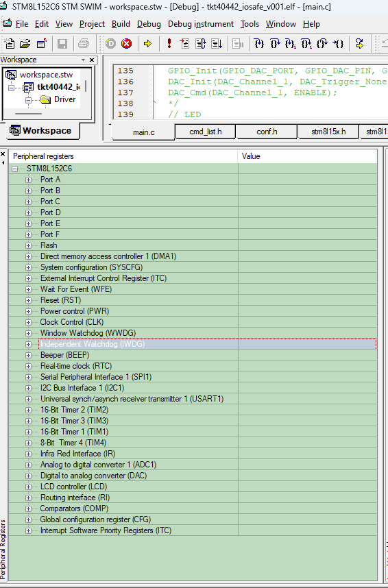Switch to the cmd_list.h tab

click(x=205, y=132)
